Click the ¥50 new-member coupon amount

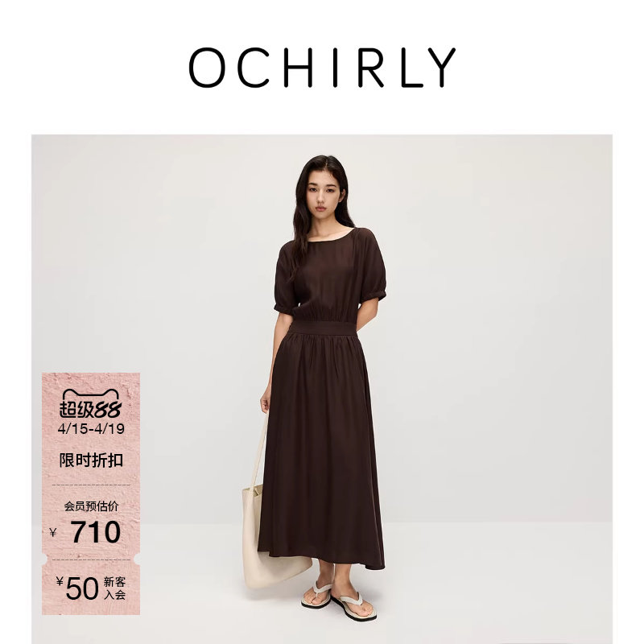click(77, 588)
